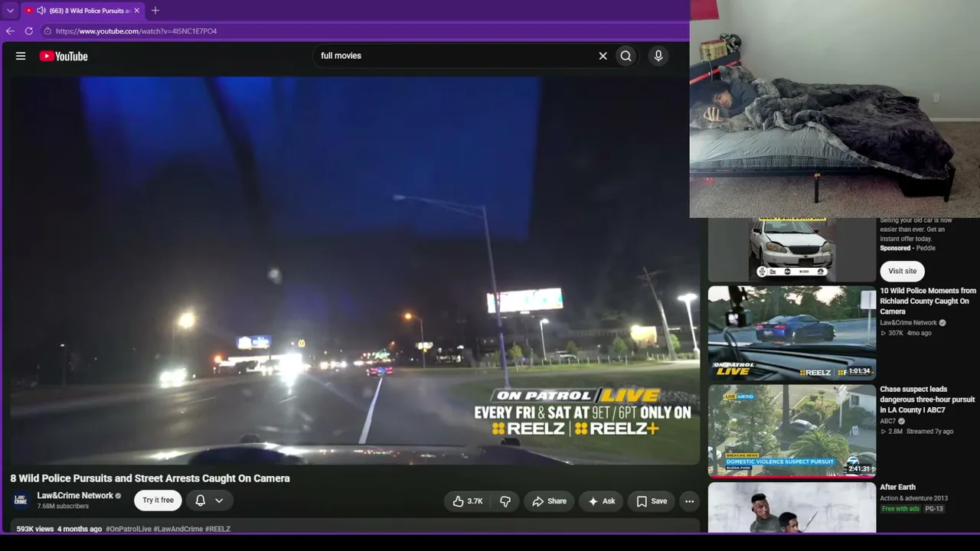Screen dimensions: 980x551
Task: Click the #LawAndCrime hashtag
Action: coord(178,529)
